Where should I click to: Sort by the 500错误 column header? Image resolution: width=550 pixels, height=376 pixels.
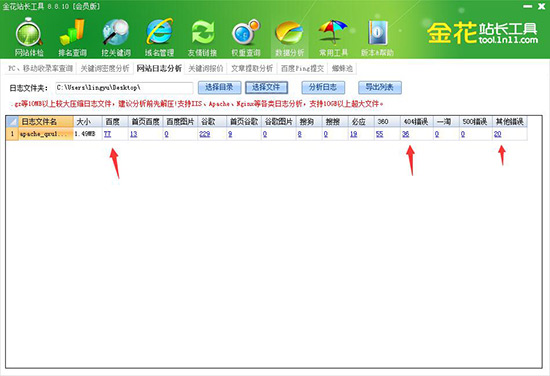tap(476, 122)
